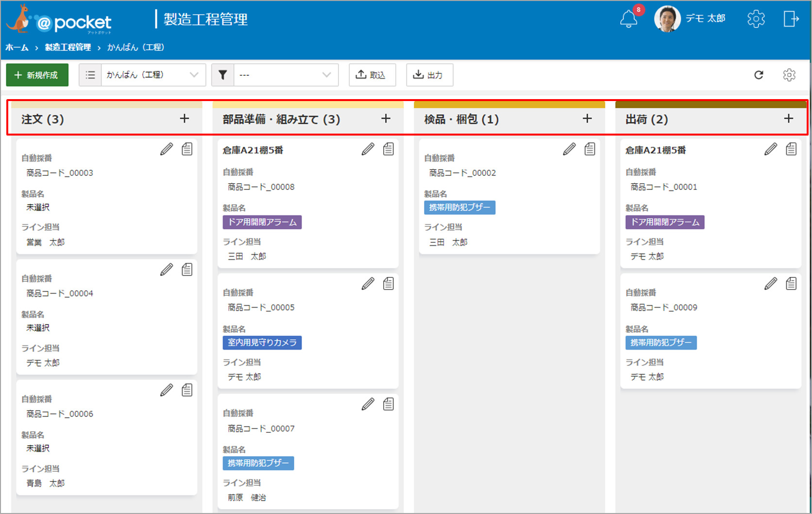
Task: Click the 注文 (3) column header
Action: click(43, 119)
